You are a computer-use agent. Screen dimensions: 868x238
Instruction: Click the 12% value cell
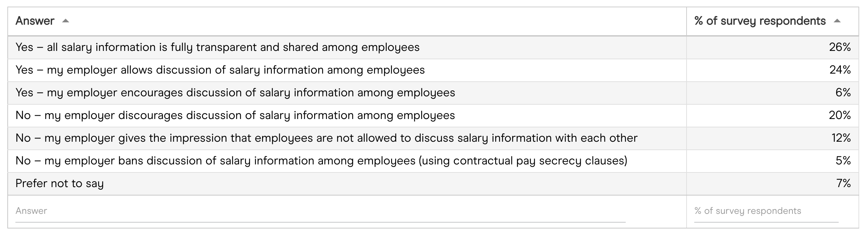point(841,138)
